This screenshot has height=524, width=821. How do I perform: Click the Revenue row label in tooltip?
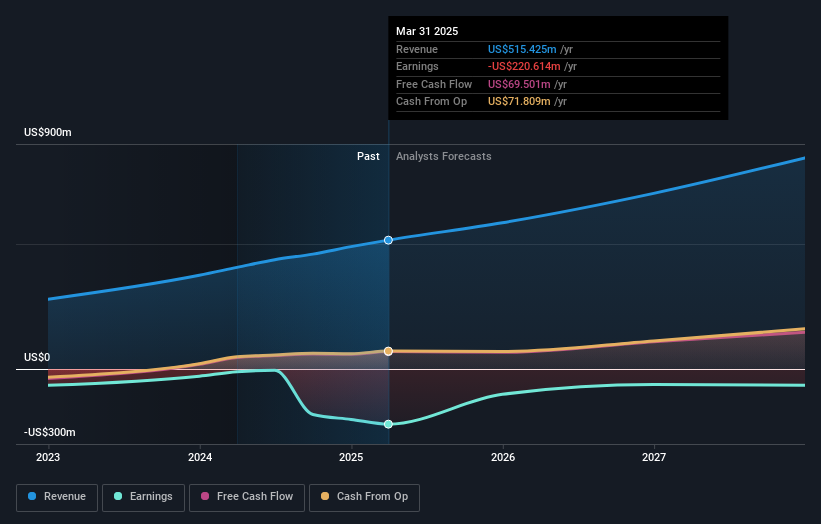click(417, 49)
